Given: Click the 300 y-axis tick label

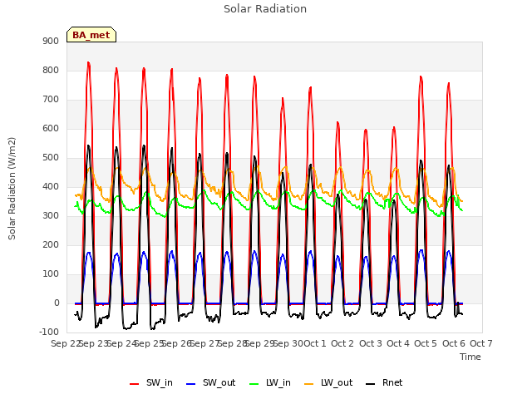Looking at the screenshot, I should [x=51, y=216].
